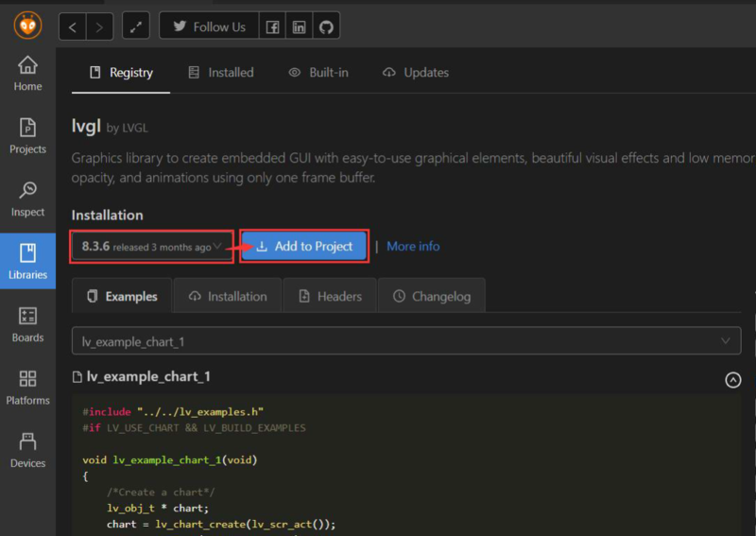Viewport: 756px width, 536px height.
Task: Open the Boards sidebar section
Action: pos(27,324)
